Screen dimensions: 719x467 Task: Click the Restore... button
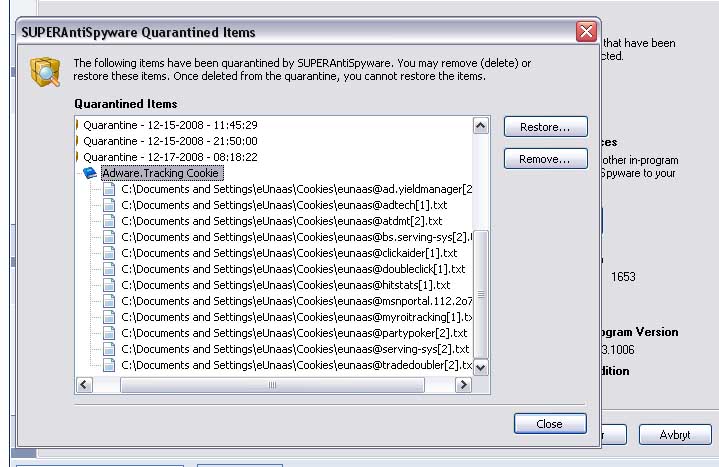(x=545, y=127)
